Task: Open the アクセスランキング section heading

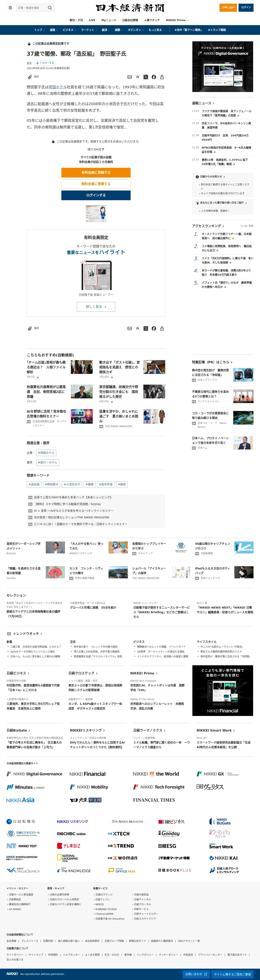Action: [x=208, y=226]
